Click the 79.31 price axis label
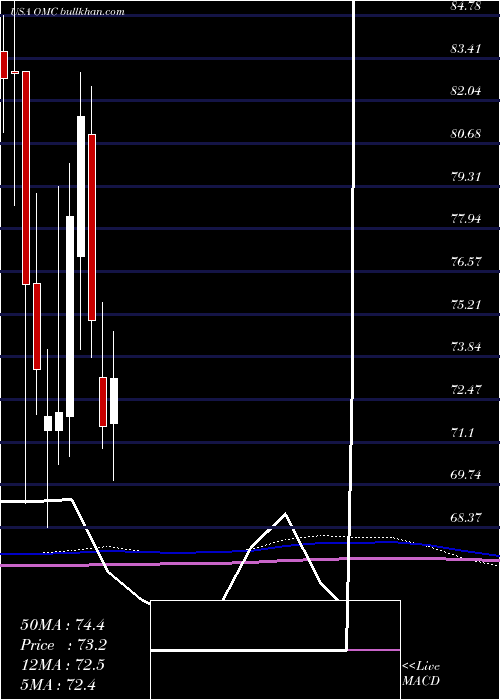Viewport: 500px width, 700px height. coord(466,176)
